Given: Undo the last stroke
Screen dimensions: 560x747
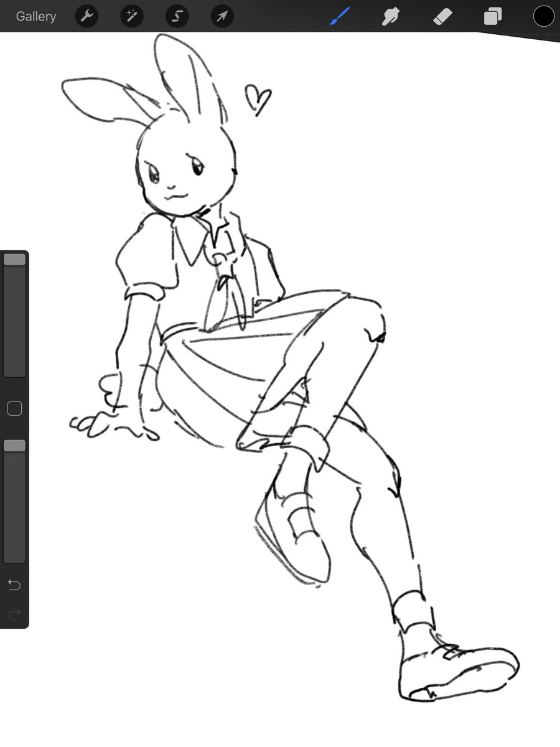Looking at the screenshot, I should (x=14, y=585).
